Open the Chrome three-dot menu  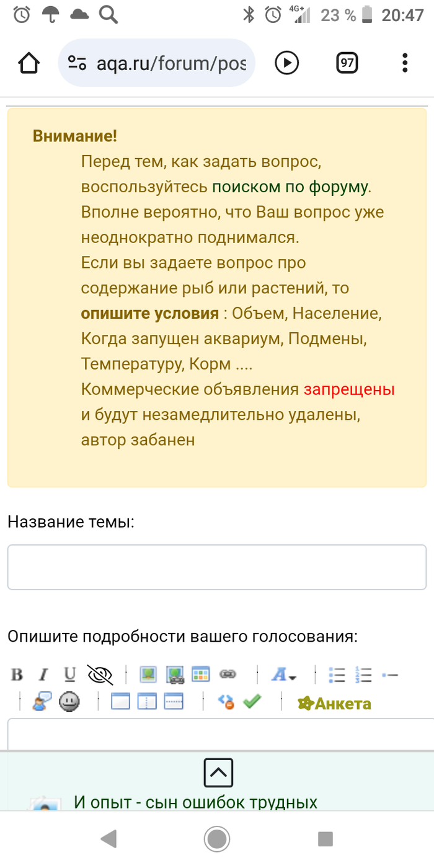tap(405, 63)
